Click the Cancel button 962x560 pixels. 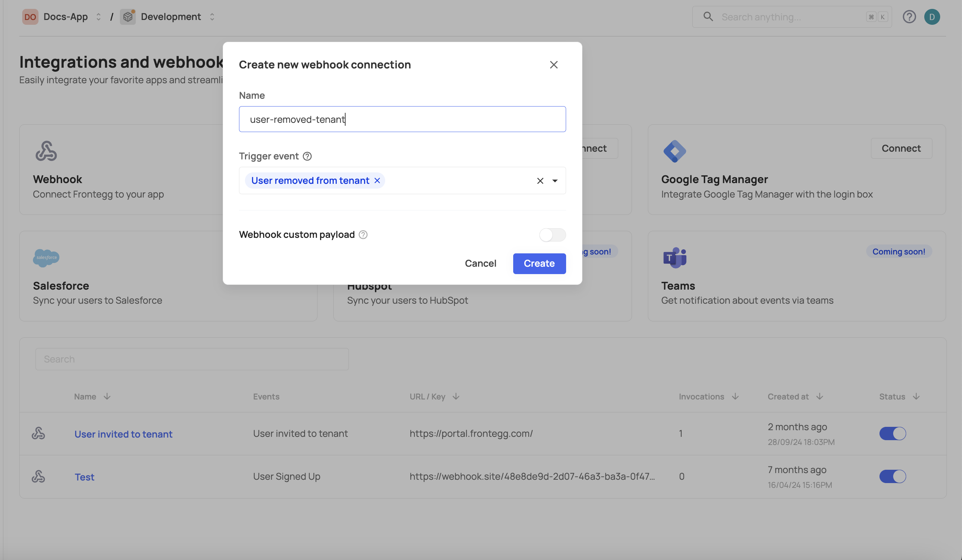coord(480,263)
